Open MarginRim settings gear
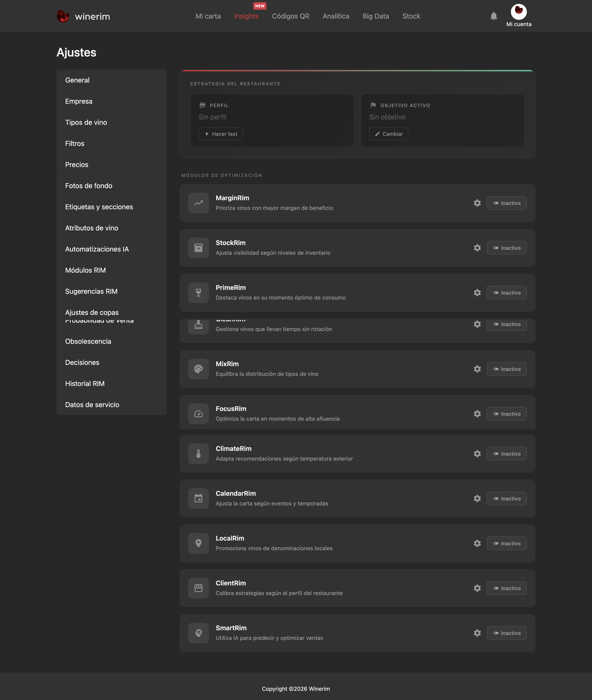Image resolution: width=592 pixels, height=700 pixels. (x=477, y=203)
